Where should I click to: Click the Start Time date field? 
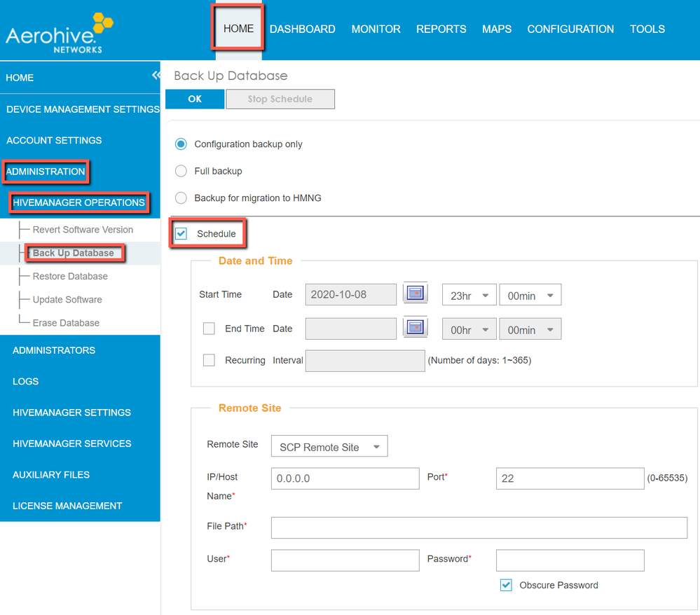coord(351,295)
